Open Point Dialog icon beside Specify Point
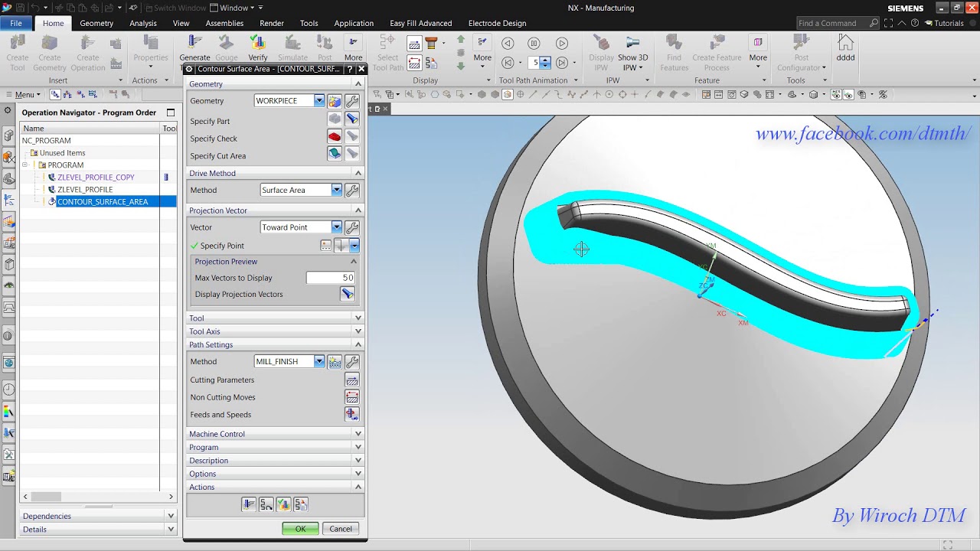 pos(326,246)
